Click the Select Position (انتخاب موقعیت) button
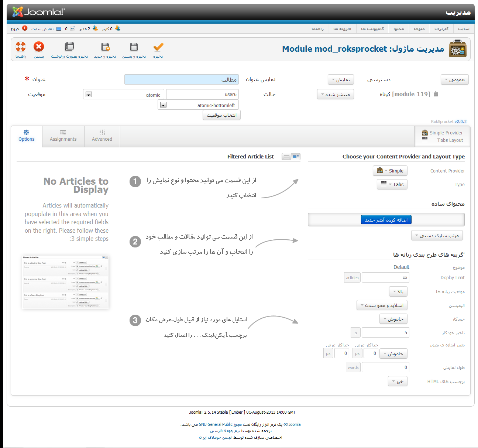Viewport: 478px width, 448px height. coord(221,115)
